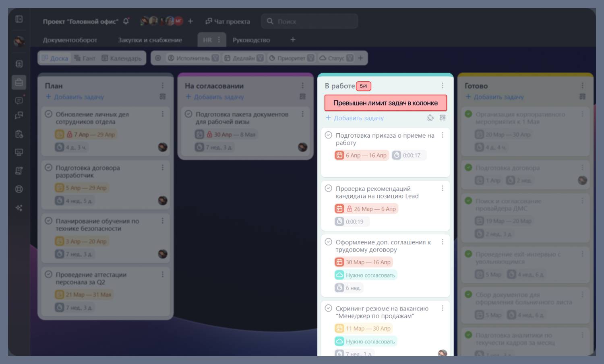Switch to the Гант view
This screenshot has width=604, height=364.
[85, 58]
